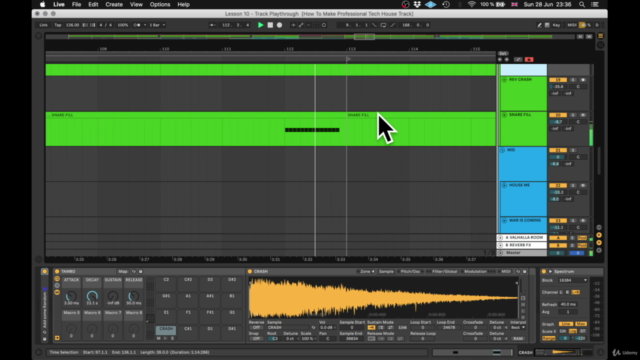Solo the REV CRASH track
This screenshot has width=640, height=360.
point(573,80)
